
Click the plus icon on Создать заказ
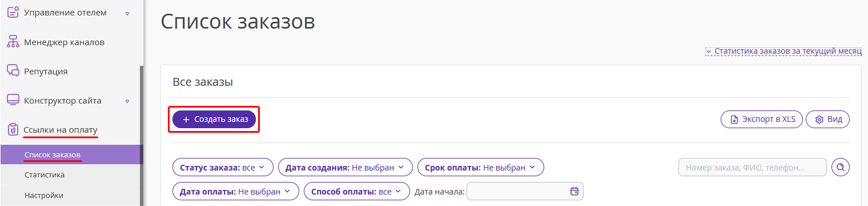click(186, 120)
